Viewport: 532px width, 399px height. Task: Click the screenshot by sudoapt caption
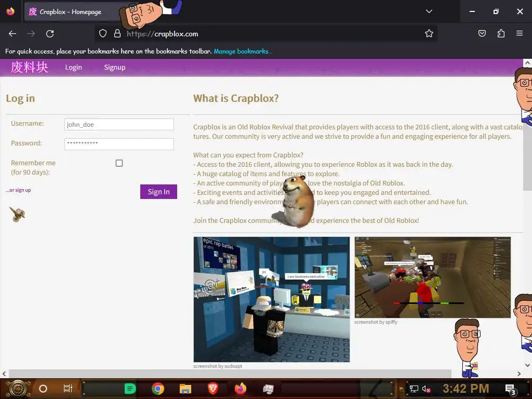218,366
